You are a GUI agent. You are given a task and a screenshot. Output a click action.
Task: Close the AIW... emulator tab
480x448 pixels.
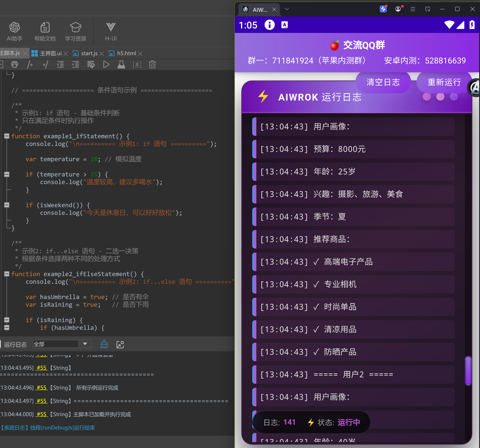(274, 9)
